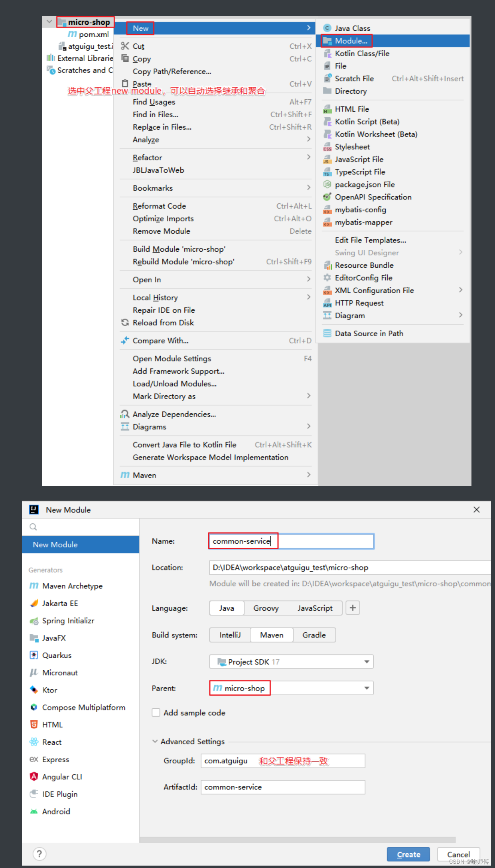The height and width of the screenshot is (868, 495).
Task: Click the Location path field
Action: click(x=350, y=567)
